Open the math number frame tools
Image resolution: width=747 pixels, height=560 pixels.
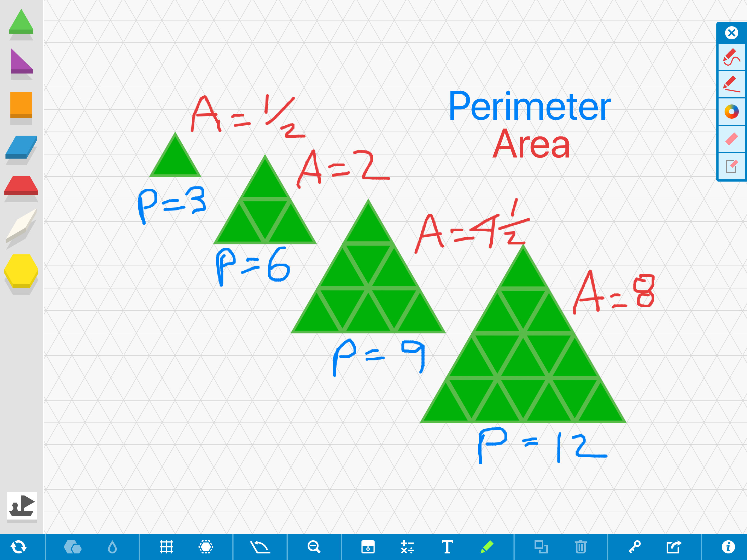point(407,547)
